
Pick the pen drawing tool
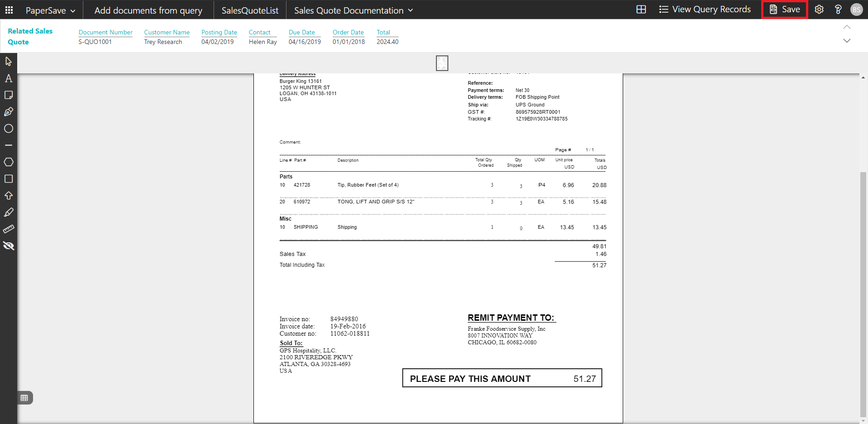click(9, 112)
